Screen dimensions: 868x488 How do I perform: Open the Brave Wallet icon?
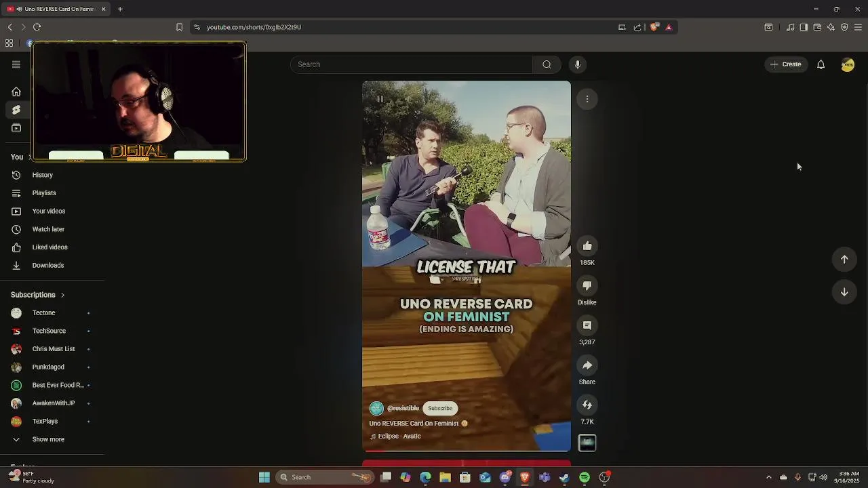coord(817,27)
